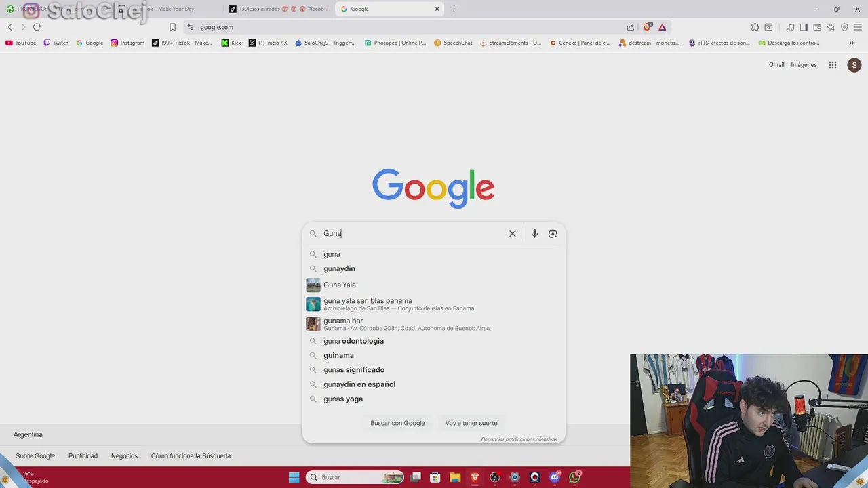
Task: Open OBS Studio from the taskbar
Action: coord(495,477)
